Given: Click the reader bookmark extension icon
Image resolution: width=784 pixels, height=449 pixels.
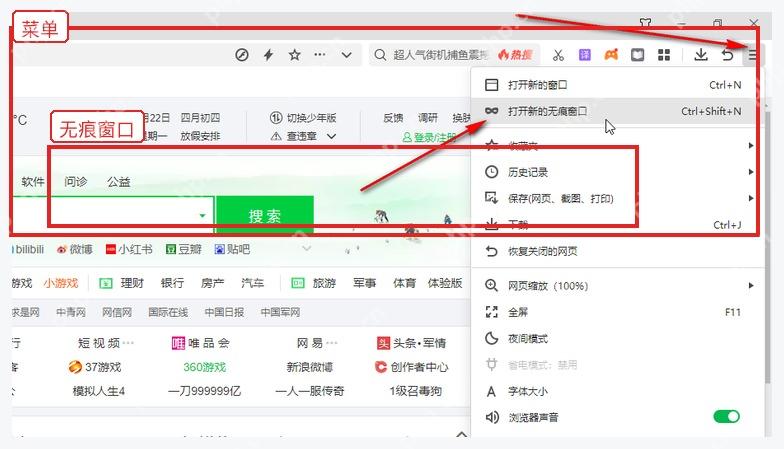Looking at the screenshot, I should (x=638, y=54).
